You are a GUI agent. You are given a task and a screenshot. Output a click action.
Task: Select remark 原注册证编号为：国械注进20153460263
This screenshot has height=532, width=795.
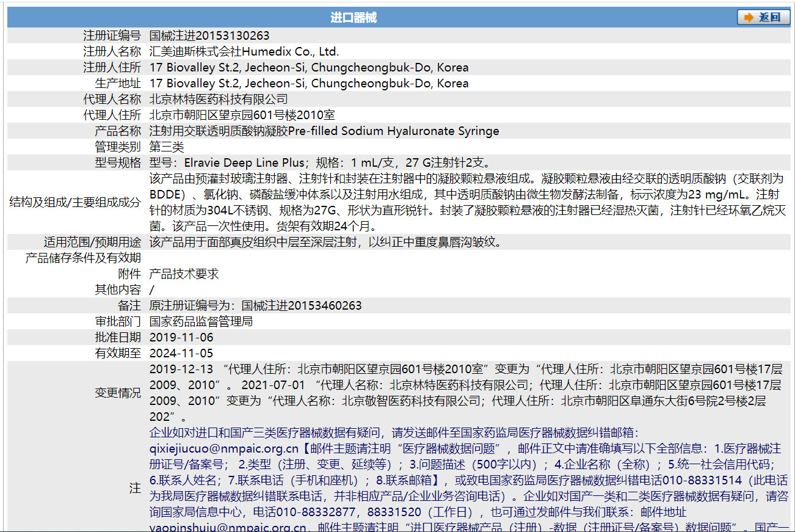(256, 305)
